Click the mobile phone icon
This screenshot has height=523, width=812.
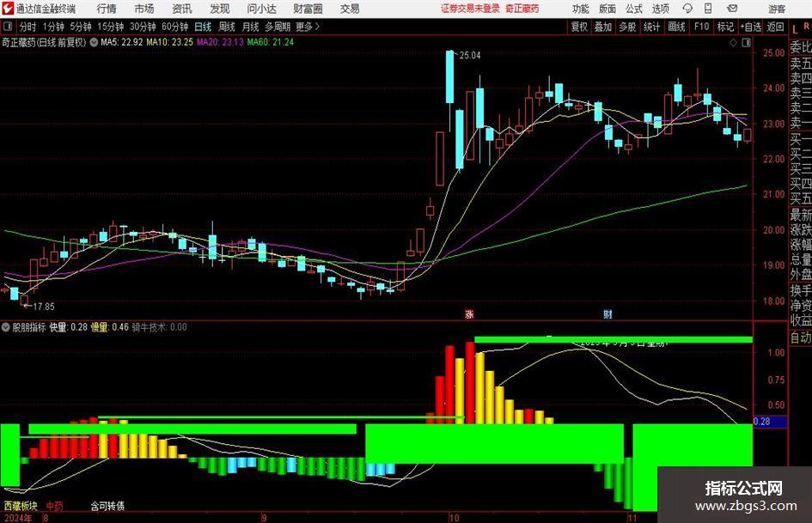[x=708, y=9]
